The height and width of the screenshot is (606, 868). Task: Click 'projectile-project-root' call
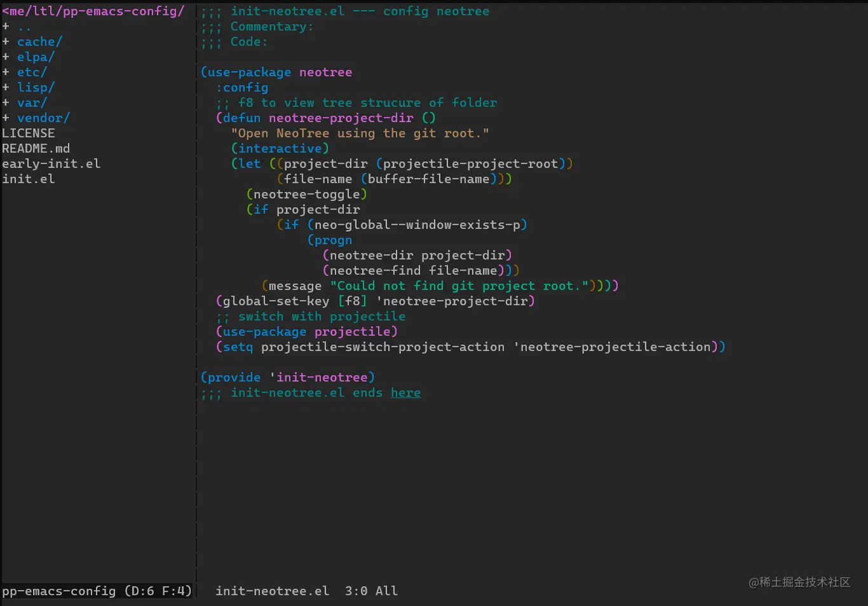point(470,163)
